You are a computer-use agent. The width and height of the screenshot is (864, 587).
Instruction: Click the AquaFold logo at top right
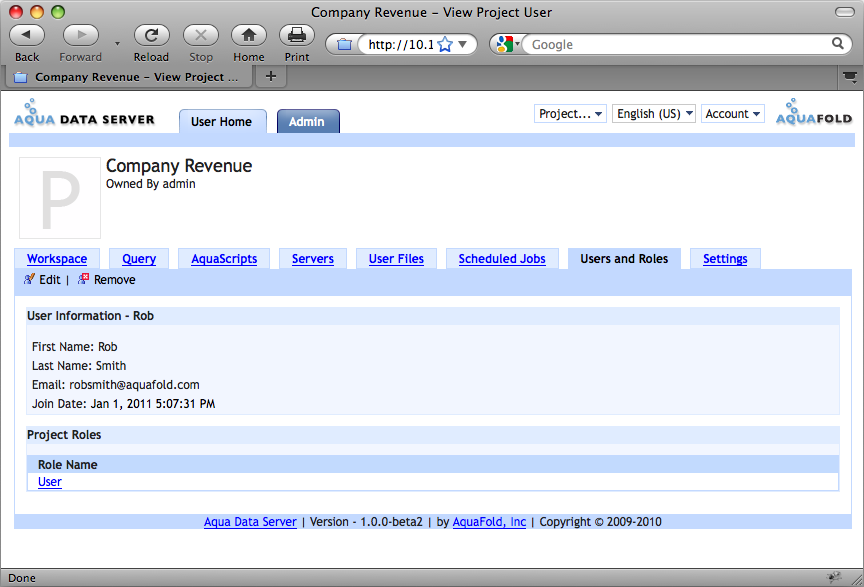(x=813, y=112)
